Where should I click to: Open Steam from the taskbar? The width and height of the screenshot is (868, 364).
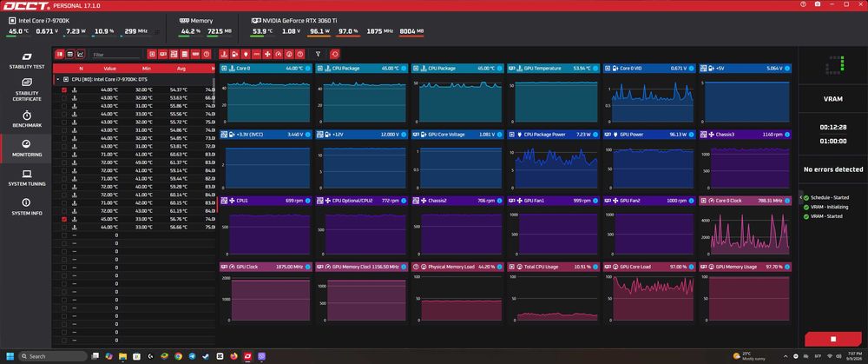tap(206, 356)
